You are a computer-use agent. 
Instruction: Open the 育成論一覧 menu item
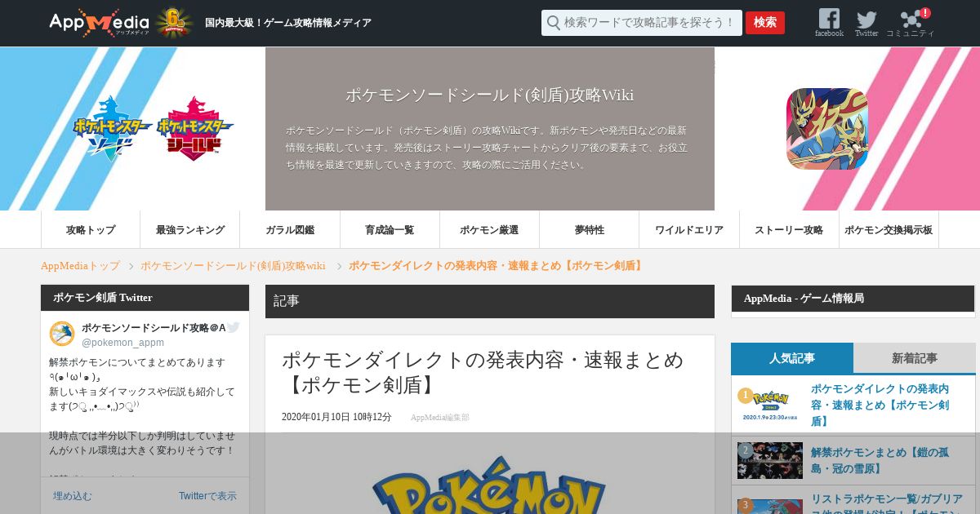[390, 230]
